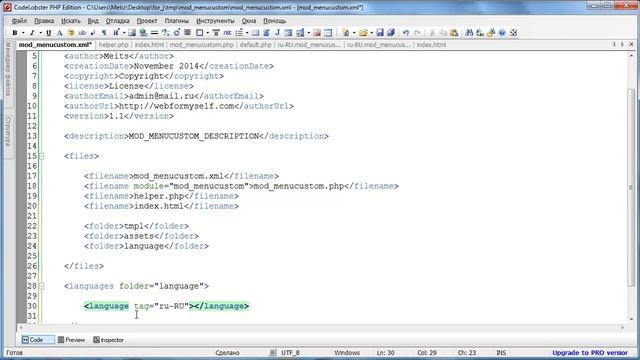
Task: Open the open-folder dropdown arrow
Action: (x=371, y=33)
